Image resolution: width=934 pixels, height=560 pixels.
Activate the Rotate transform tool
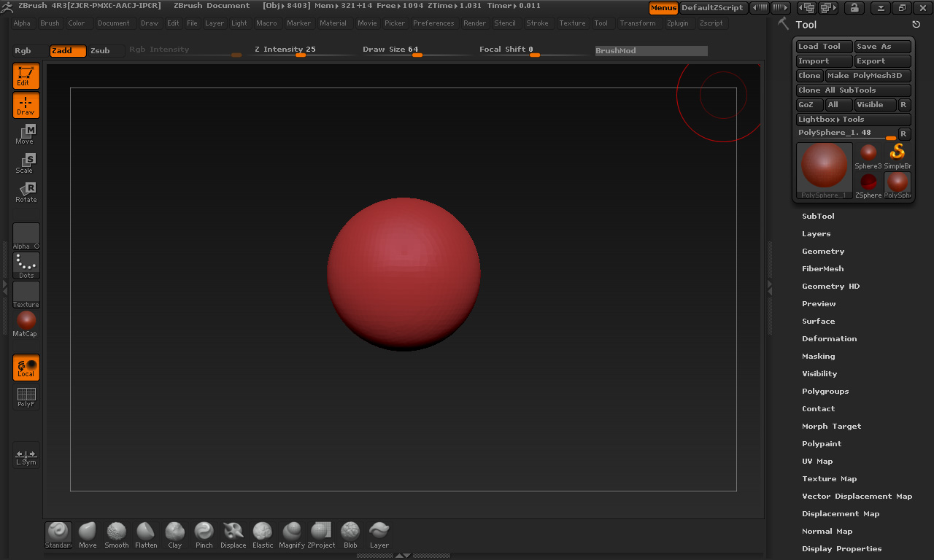(26, 192)
